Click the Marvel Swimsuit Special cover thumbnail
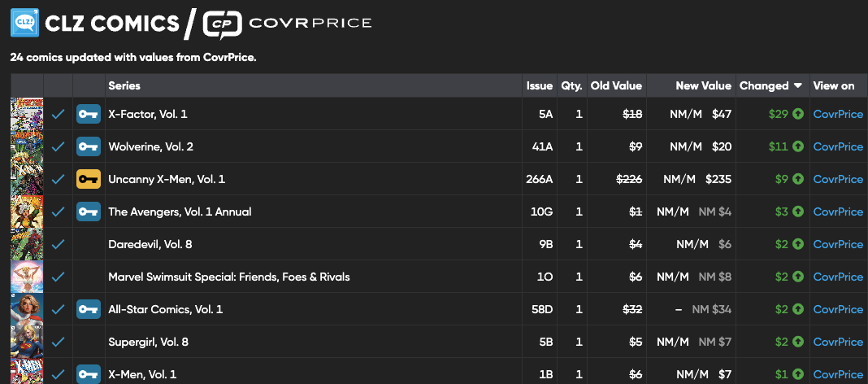Image resolution: width=868 pixels, height=384 pixels. [26, 277]
